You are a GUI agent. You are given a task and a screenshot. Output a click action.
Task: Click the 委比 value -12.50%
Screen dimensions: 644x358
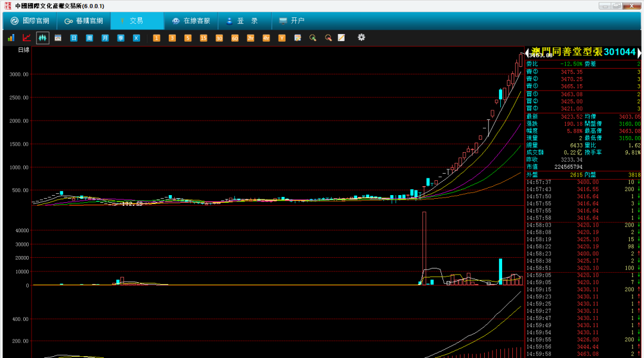pos(571,64)
